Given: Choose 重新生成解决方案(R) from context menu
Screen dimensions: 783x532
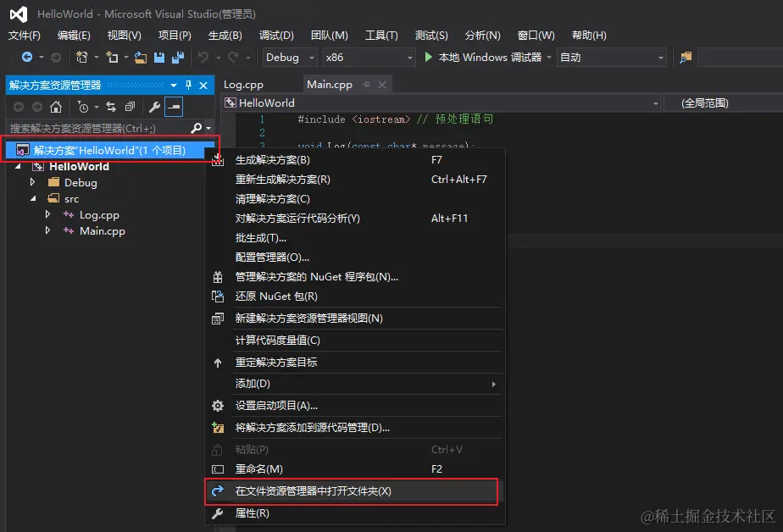Looking at the screenshot, I should pyautogui.click(x=354, y=179).
